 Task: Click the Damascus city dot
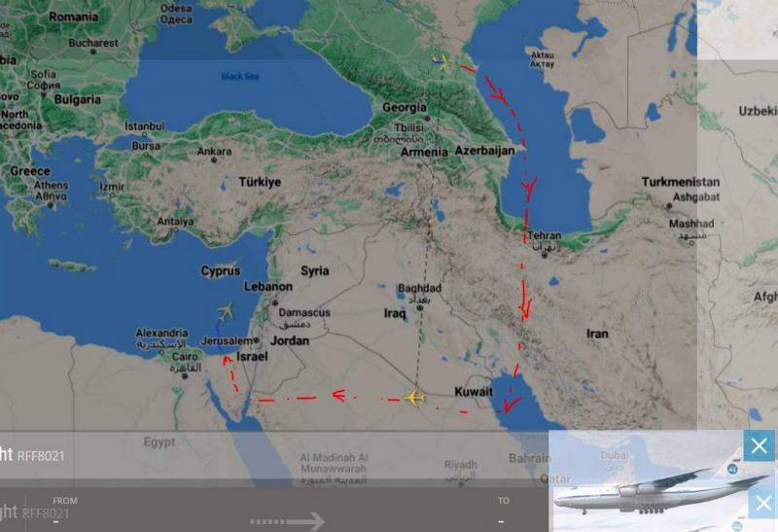(275, 302)
